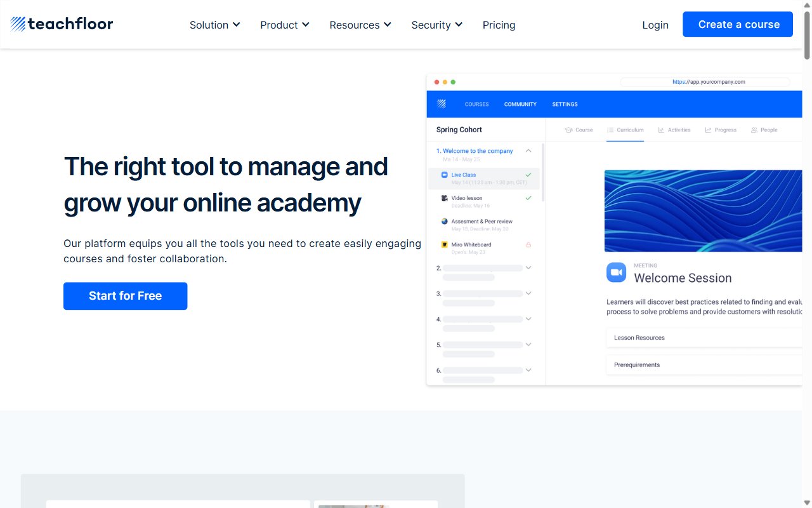Switch to the Curriculum tab
812x508 pixels.
click(625, 130)
